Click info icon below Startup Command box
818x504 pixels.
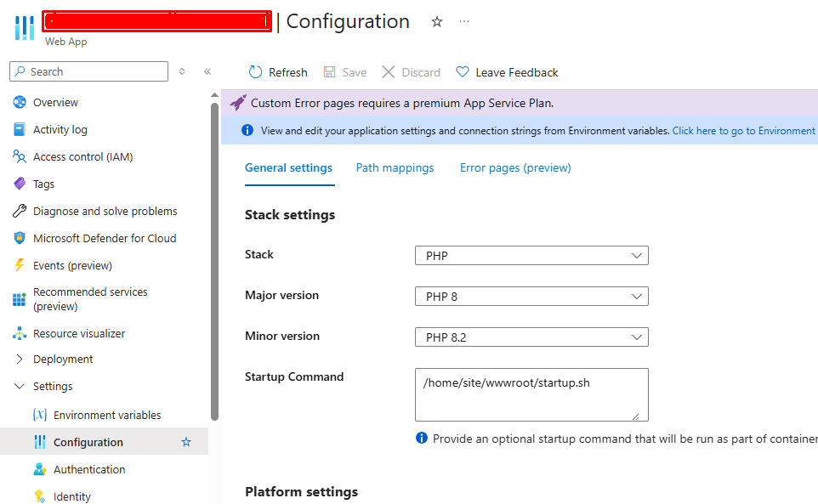pyautogui.click(x=422, y=438)
